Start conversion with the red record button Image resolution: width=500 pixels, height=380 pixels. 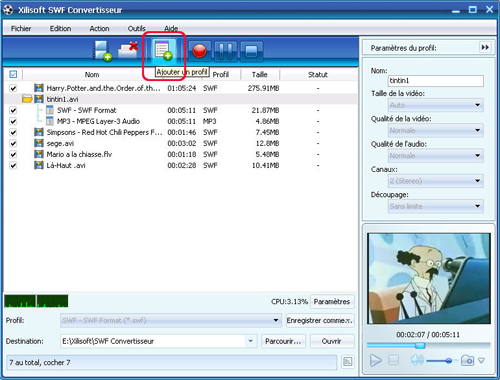(x=200, y=51)
